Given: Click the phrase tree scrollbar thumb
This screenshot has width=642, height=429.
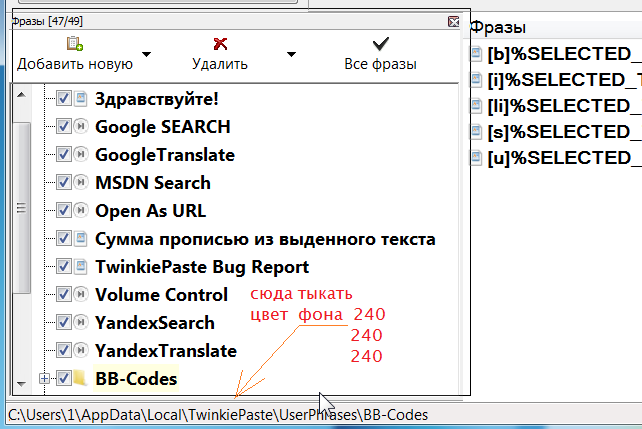Looking at the screenshot, I should 22,208.
